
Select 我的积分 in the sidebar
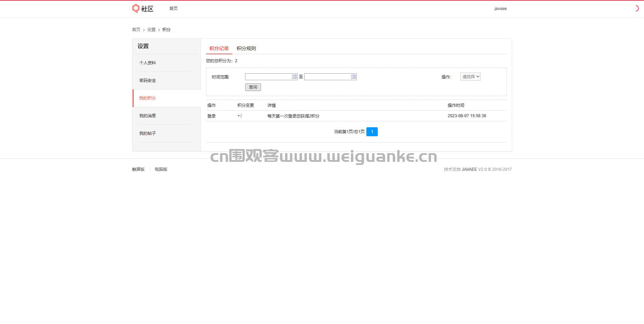[x=147, y=98]
